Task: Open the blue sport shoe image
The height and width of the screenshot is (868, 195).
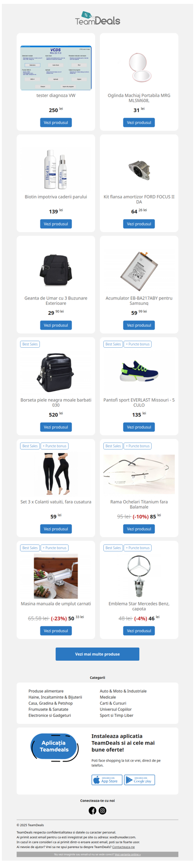Action: [139, 371]
